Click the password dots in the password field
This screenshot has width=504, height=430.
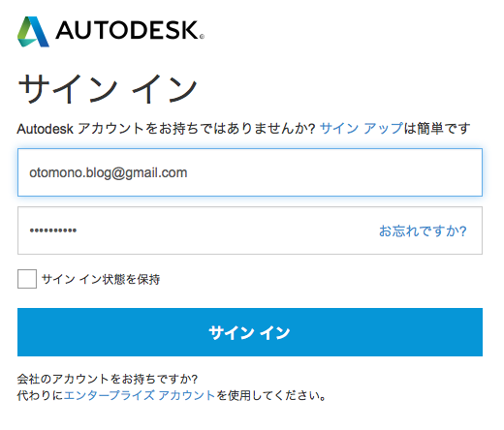(53, 230)
